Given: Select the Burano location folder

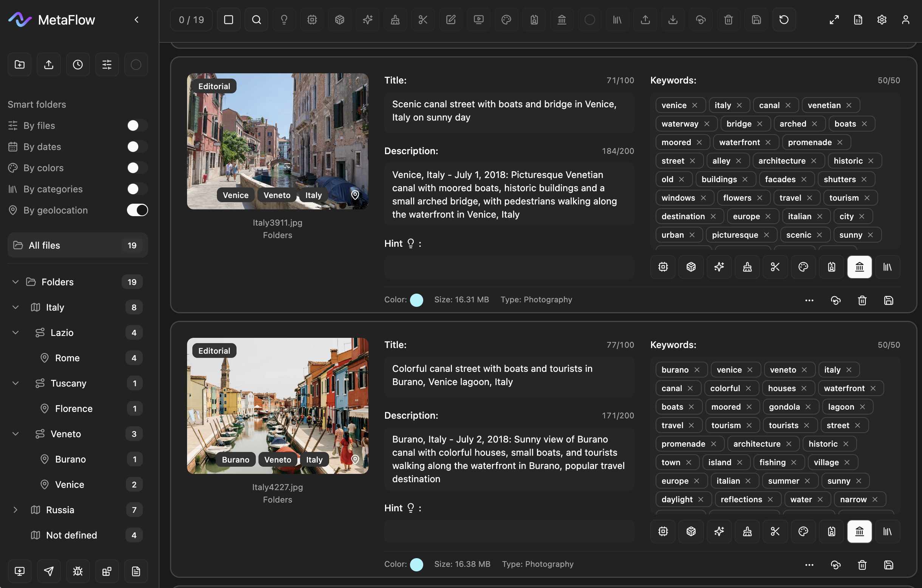Looking at the screenshot, I should [x=70, y=459].
